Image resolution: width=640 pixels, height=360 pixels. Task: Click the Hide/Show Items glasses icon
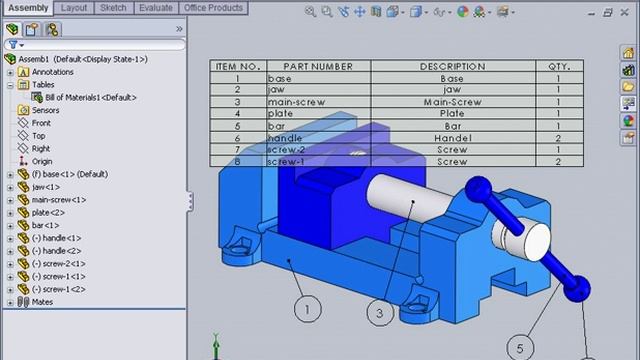click(x=439, y=12)
